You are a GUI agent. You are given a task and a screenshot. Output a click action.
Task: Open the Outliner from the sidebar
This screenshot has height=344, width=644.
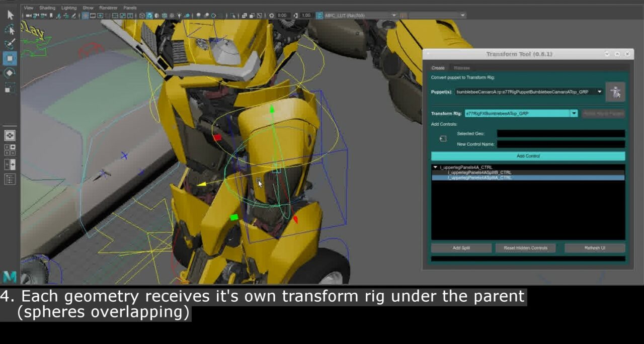(x=10, y=179)
